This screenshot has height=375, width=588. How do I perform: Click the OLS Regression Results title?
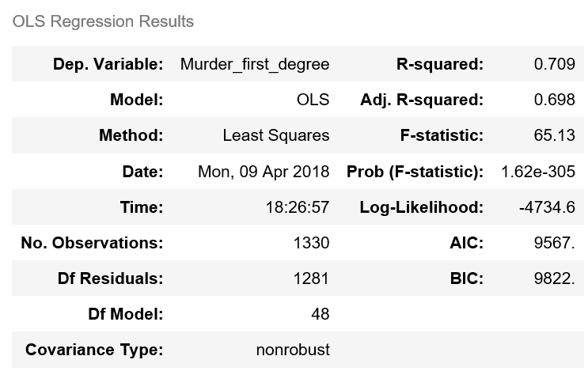(x=103, y=21)
